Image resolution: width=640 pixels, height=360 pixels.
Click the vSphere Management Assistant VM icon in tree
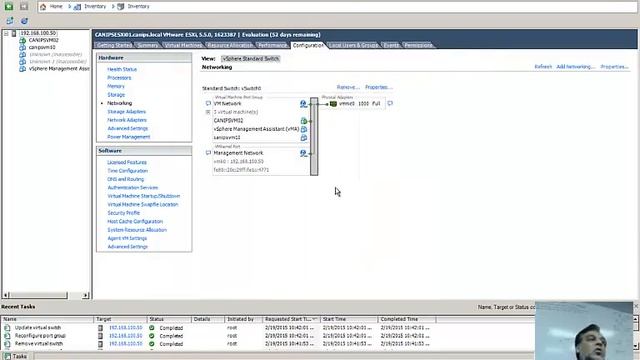click(22, 69)
